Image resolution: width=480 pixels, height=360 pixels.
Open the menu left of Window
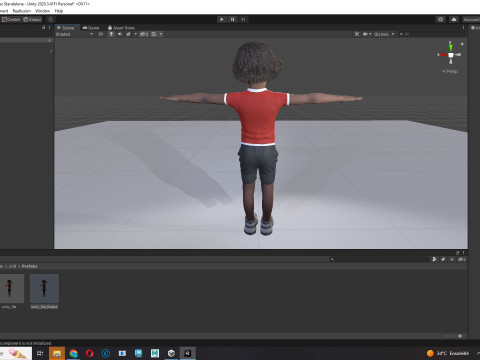[22, 11]
